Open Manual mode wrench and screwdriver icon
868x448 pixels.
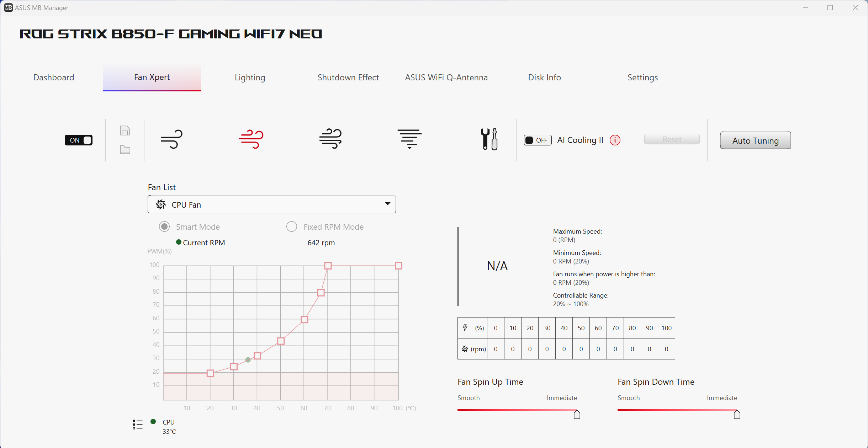tap(489, 139)
